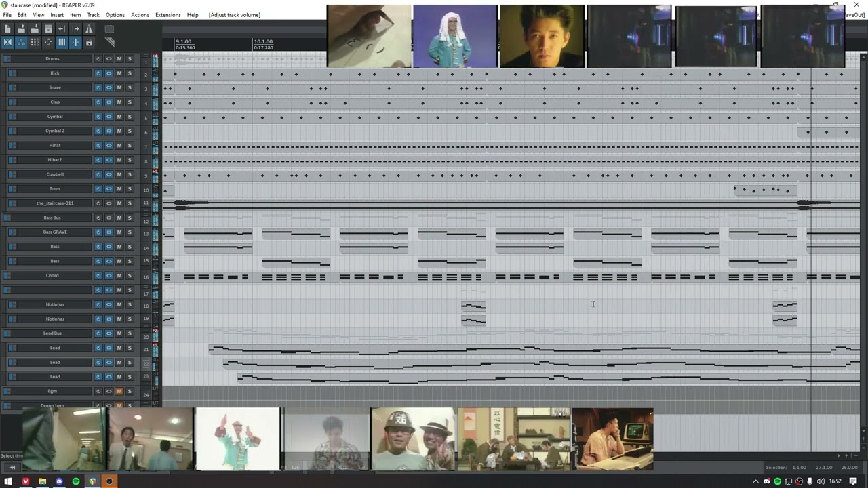This screenshot has width=868, height=488.
Task: Open the Extensions menu
Action: (167, 14)
